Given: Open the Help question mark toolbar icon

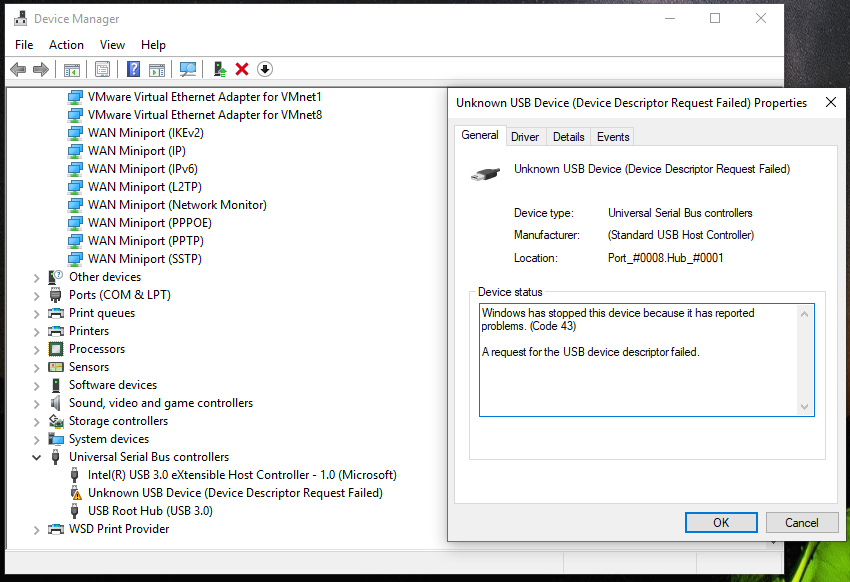Looking at the screenshot, I should tap(133, 69).
